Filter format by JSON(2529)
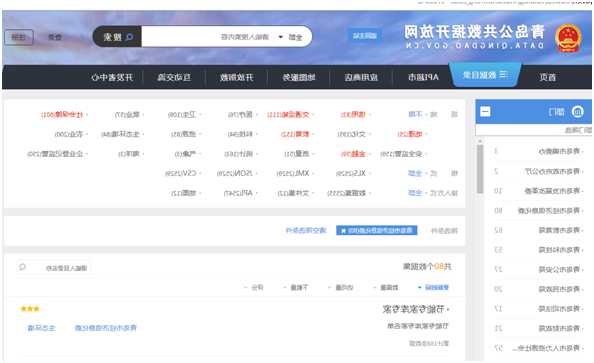 coord(234,173)
